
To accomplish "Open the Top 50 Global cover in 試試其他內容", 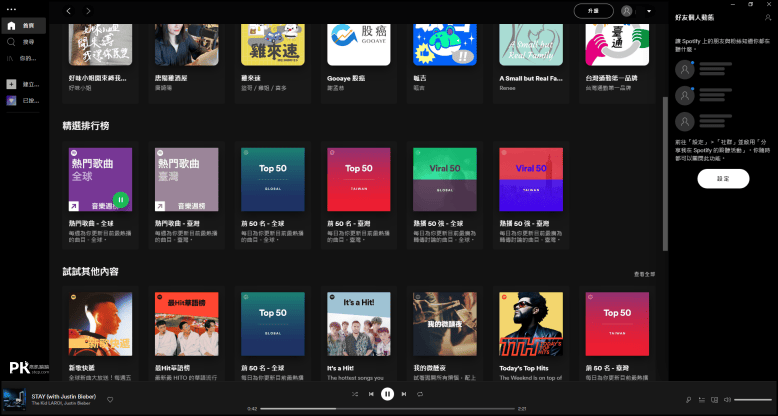I will (x=273, y=324).
